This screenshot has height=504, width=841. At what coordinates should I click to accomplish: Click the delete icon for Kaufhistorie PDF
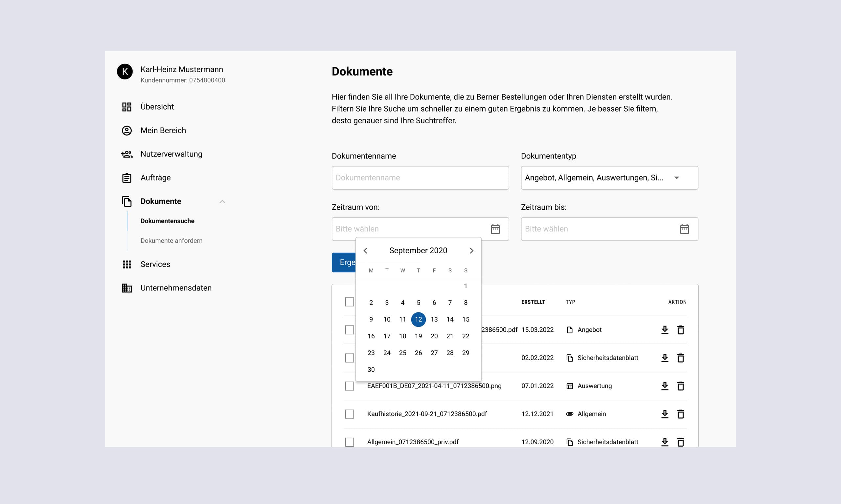tap(681, 413)
